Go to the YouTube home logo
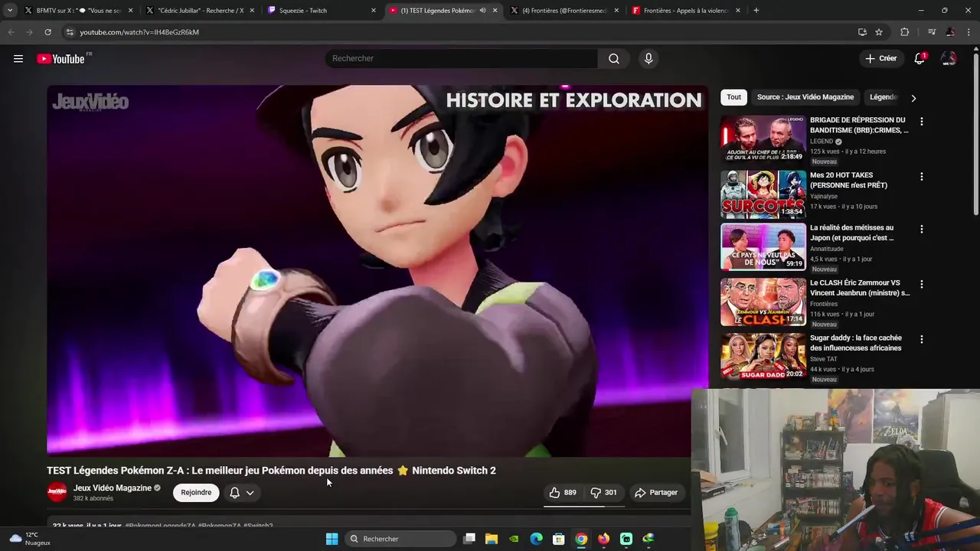This screenshot has height=551, width=980. click(x=61, y=59)
